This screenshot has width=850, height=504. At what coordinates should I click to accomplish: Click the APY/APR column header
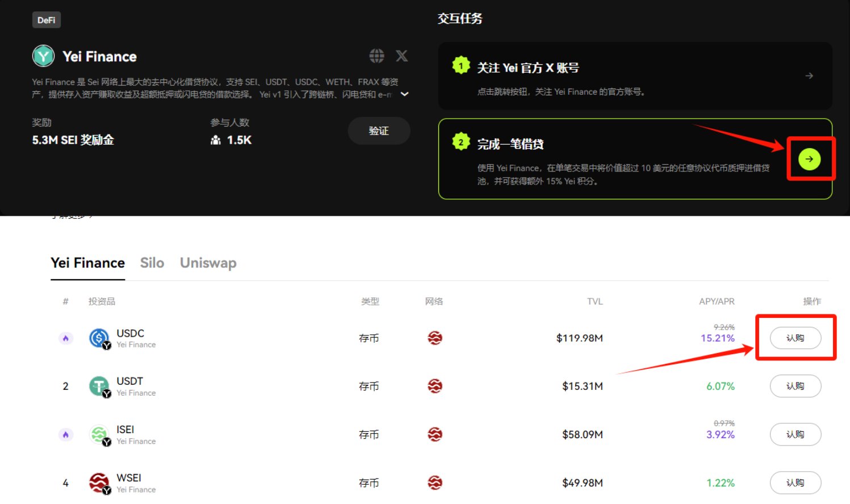click(717, 301)
